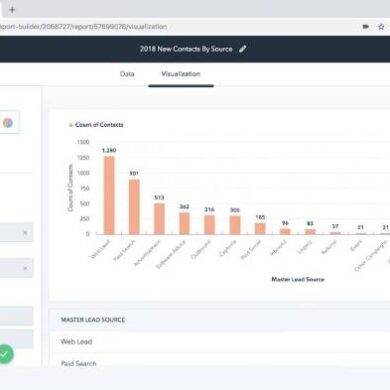Toggle the Count of Contacts legend entry
This screenshot has width=390, height=390.
(96, 125)
